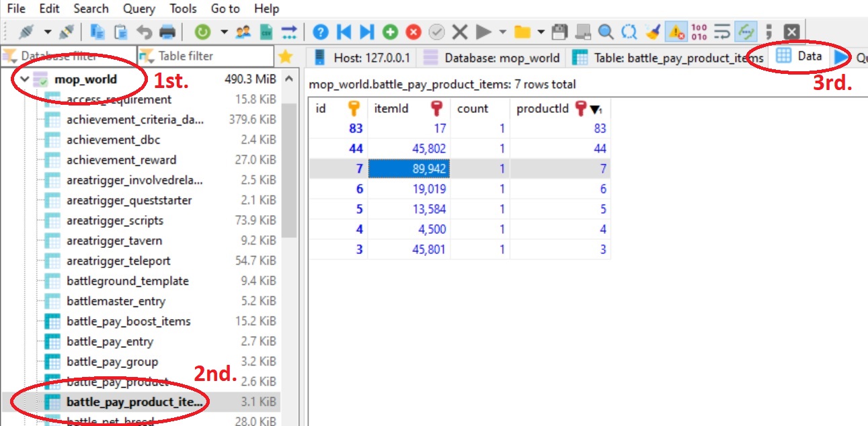The image size is (868, 426).
Task: Delete selected row with red X icon
Action: (413, 32)
